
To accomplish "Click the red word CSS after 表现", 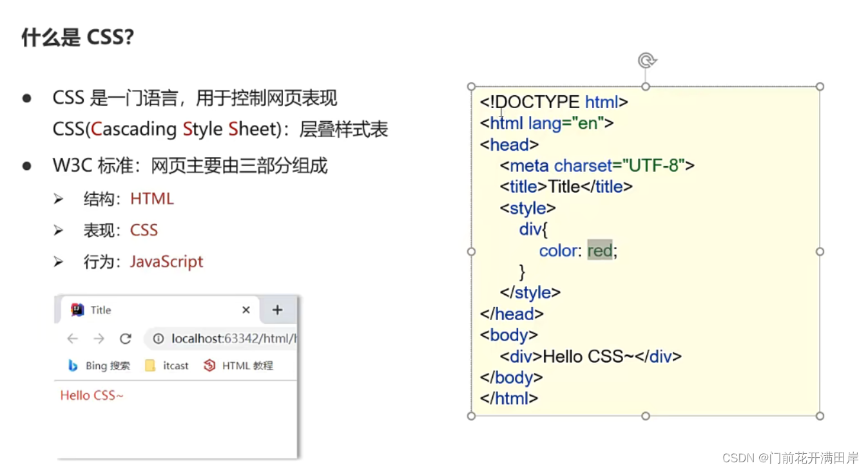I will pyautogui.click(x=144, y=230).
